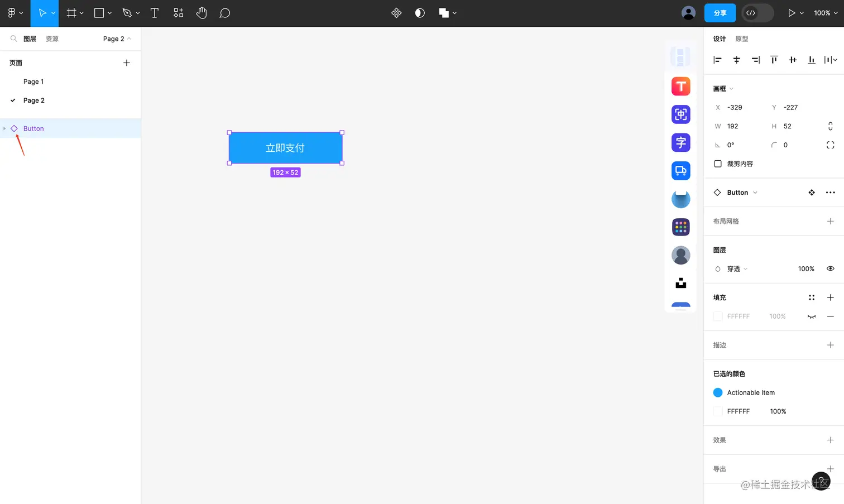Switch to the Design tab
The height and width of the screenshot is (504, 844).
pos(720,39)
